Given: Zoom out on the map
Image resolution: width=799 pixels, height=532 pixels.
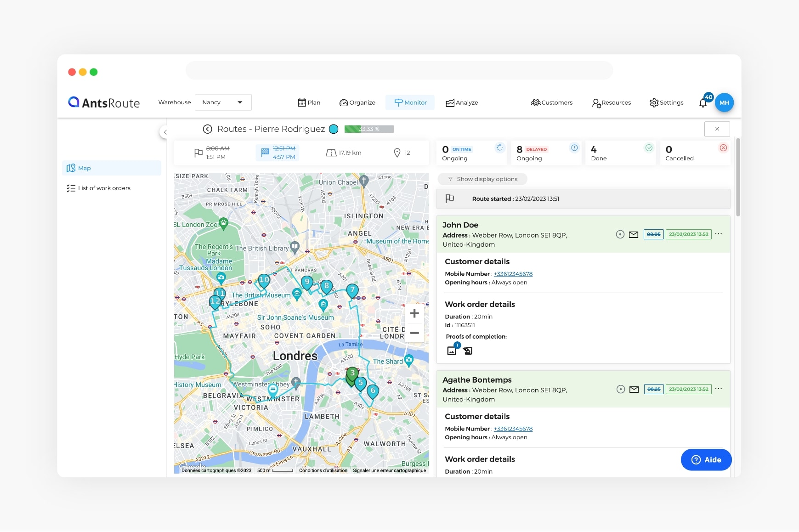Looking at the screenshot, I should point(414,333).
